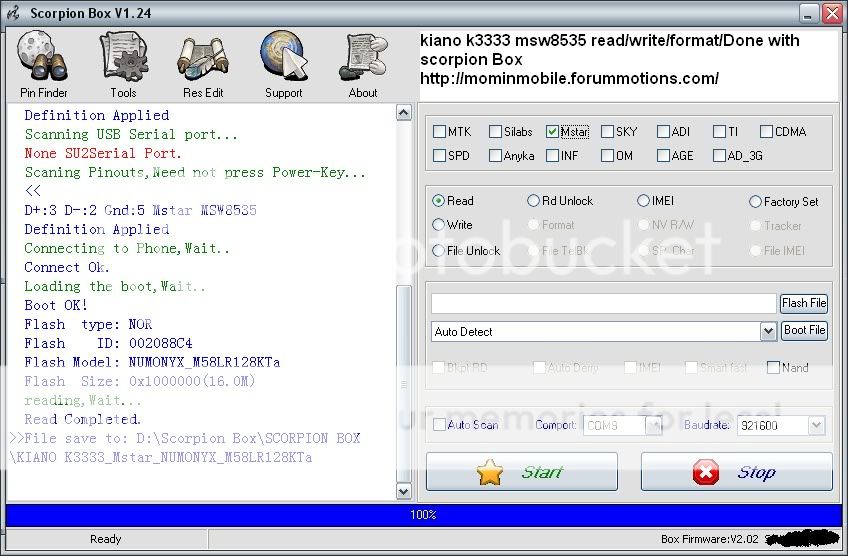
Task: Click the Scorpion Box title bar icon
Action: coord(14,13)
